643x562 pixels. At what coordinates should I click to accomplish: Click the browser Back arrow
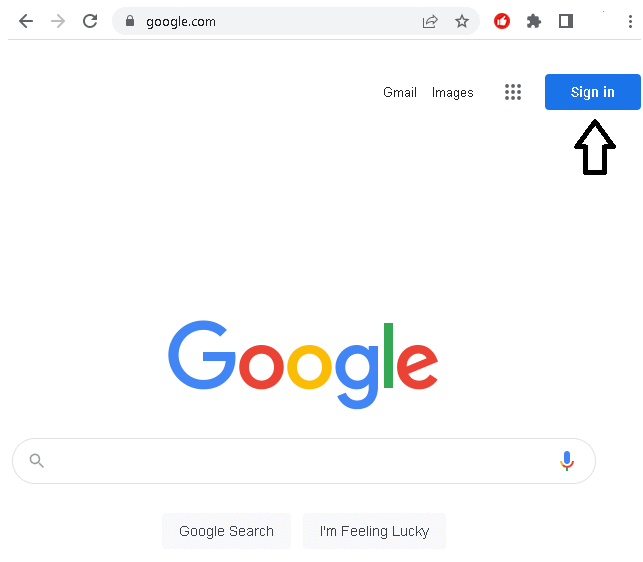coord(26,21)
